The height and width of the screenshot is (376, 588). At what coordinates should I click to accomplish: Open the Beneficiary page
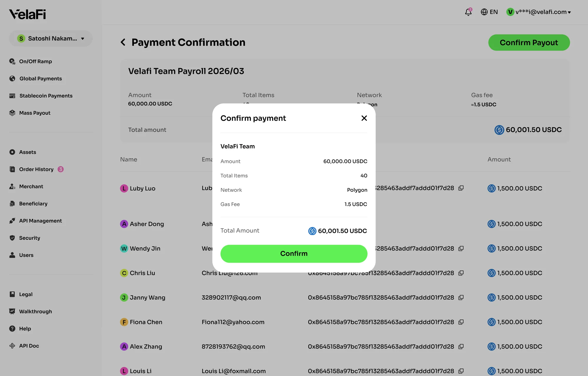tap(33, 204)
